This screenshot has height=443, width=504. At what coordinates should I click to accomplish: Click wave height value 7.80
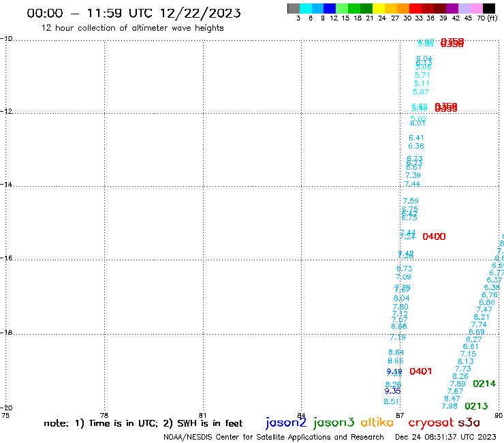pyautogui.click(x=400, y=307)
